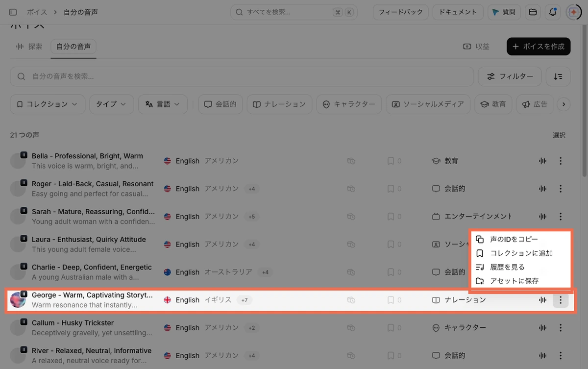Screen dimensions: 588x369
Task: Open sort order button
Action: [x=558, y=76]
